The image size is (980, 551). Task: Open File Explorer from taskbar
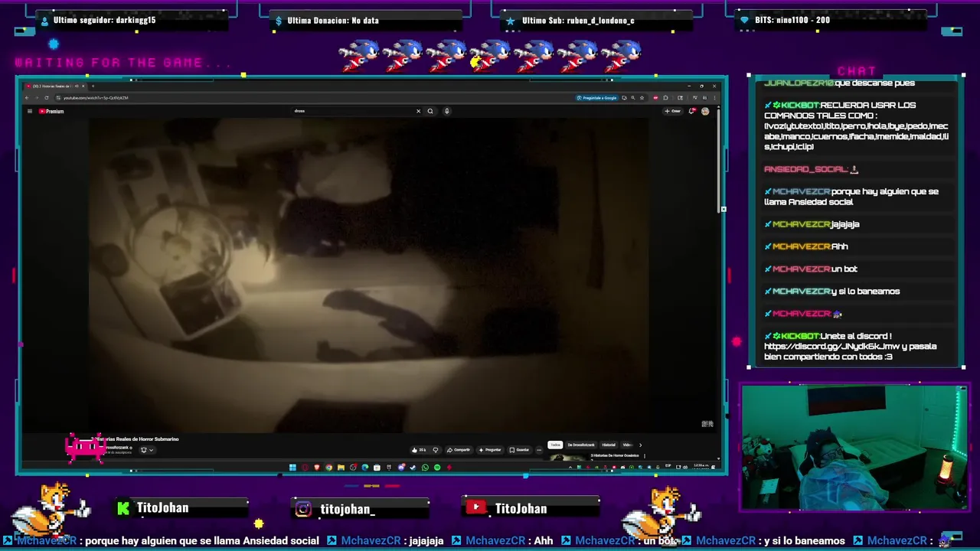(341, 467)
